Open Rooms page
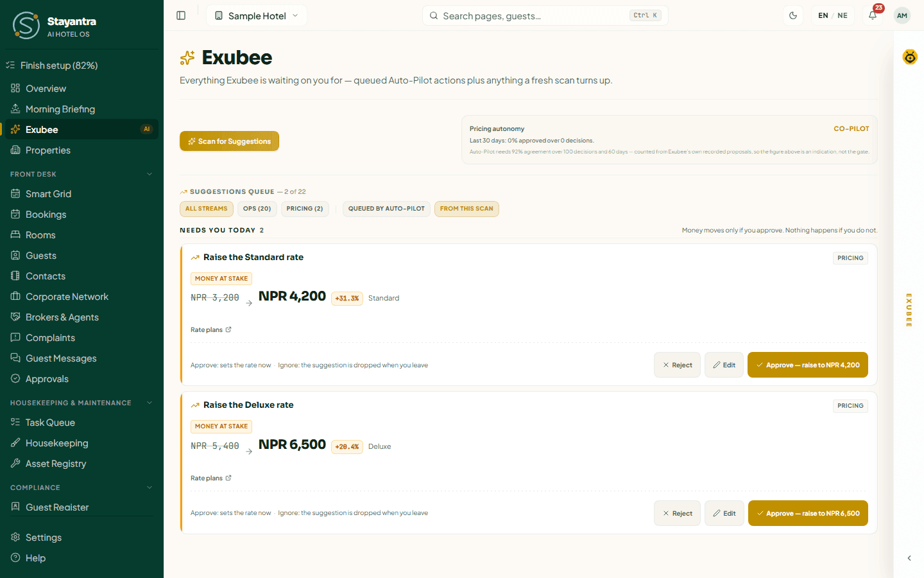The image size is (924, 578). (x=81, y=235)
